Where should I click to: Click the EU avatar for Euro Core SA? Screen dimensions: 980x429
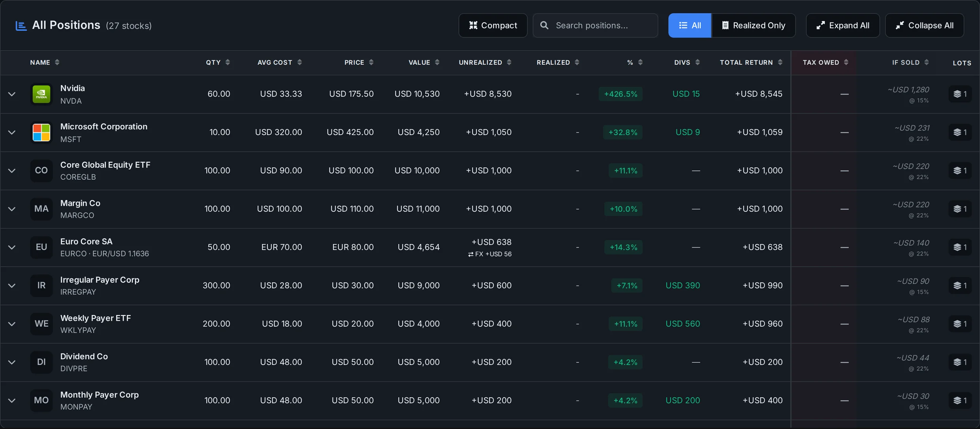tap(41, 247)
